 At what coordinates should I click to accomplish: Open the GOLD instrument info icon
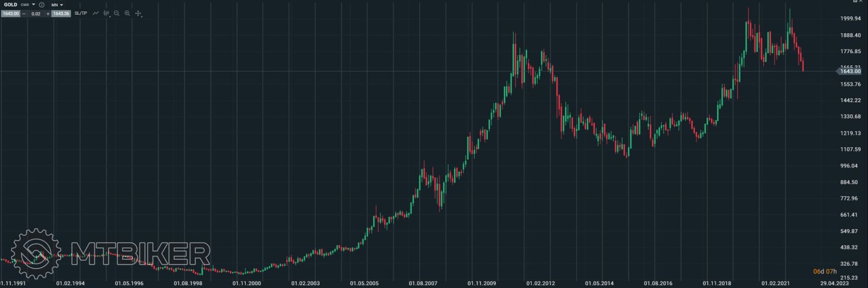tap(42, 5)
